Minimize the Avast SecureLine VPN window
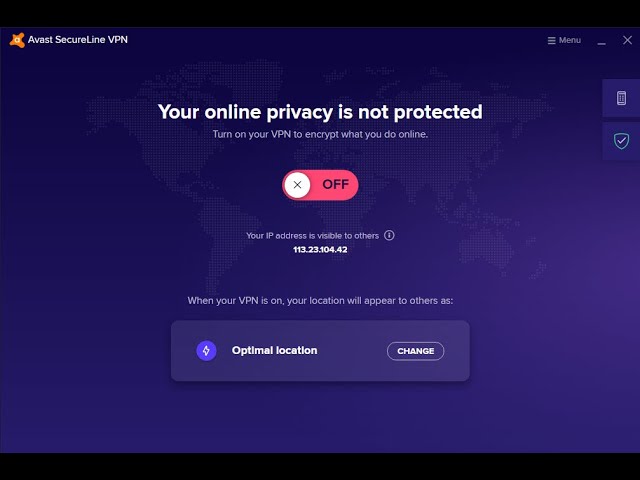 coord(601,41)
